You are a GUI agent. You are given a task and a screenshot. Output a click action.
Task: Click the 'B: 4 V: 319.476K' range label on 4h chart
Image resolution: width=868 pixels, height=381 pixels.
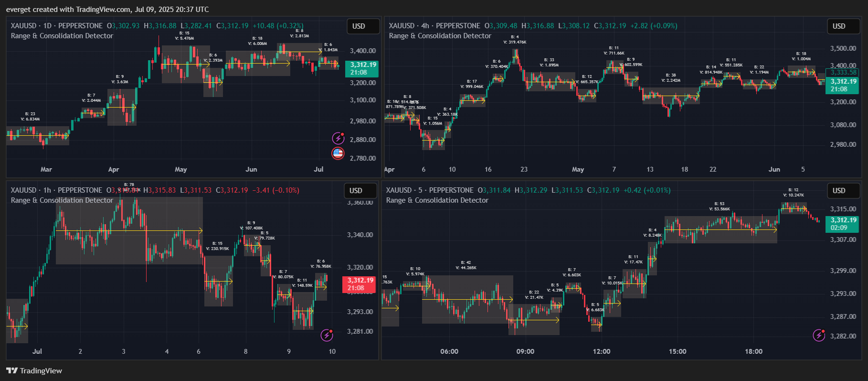click(515, 40)
